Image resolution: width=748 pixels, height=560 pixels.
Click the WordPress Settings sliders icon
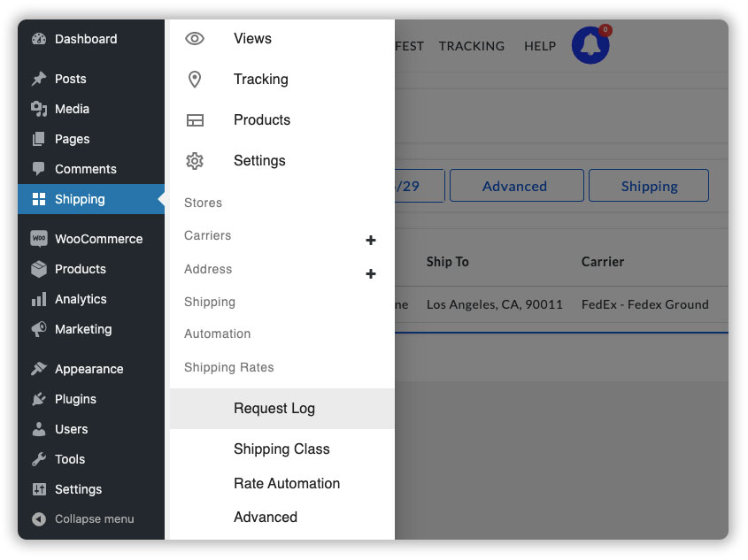[39, 489]
